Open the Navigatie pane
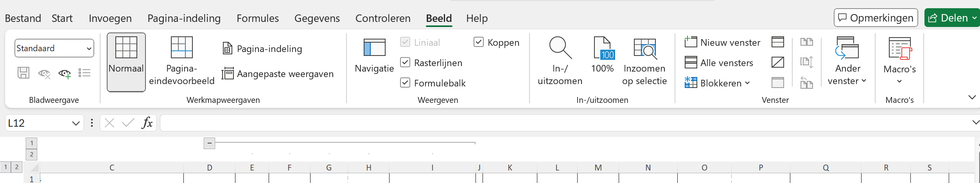 click(374, 48)
